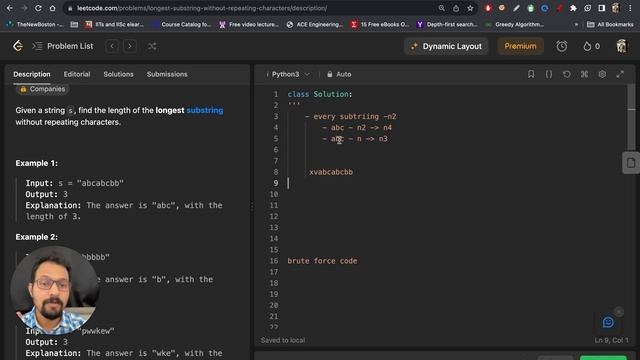Click the LeetCode logo icon

click(18, 46)
